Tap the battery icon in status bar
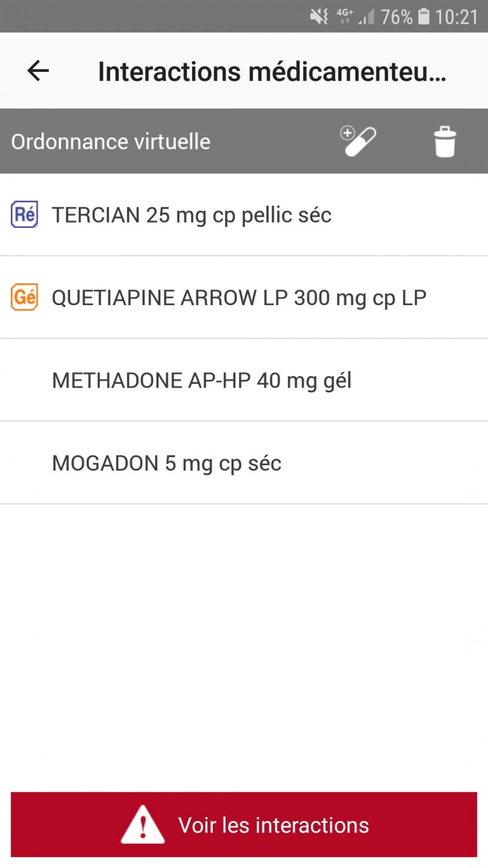This screenshot has width=488, height=868. (x=424, y=16)
